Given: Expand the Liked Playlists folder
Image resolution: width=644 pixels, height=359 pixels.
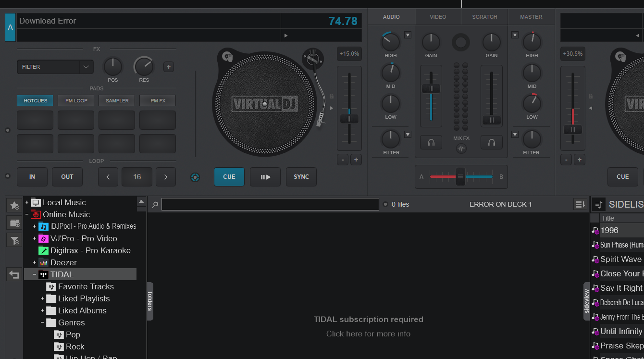Looking at the screenshot, I should point(42,298).
